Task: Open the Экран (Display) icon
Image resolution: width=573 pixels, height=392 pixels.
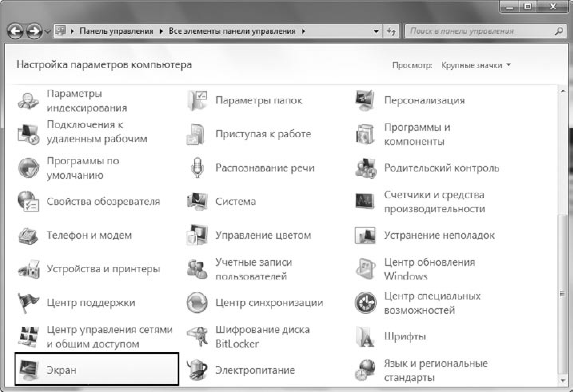Action: pos(29,370)
